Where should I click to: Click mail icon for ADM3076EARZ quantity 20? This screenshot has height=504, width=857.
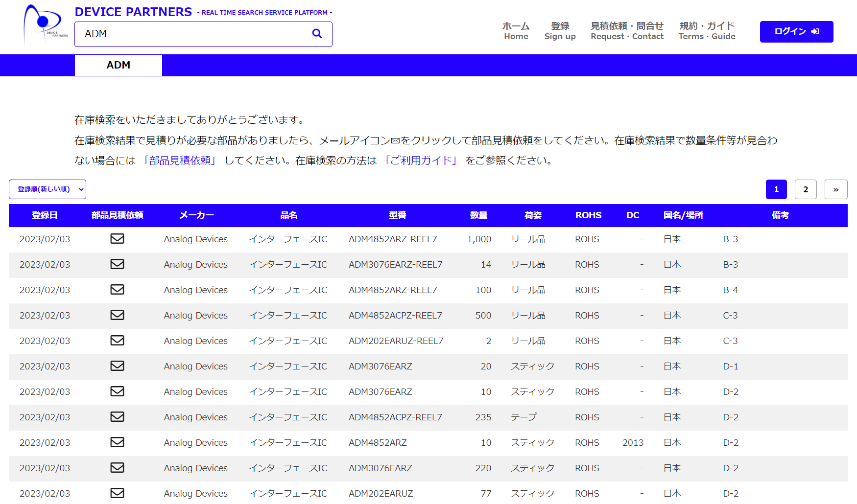(x=117, y=366)
